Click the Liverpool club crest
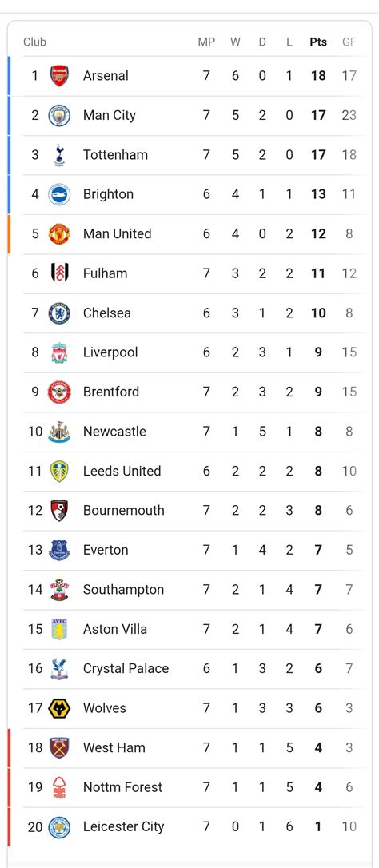379x868 pixels. pos(59,352)
